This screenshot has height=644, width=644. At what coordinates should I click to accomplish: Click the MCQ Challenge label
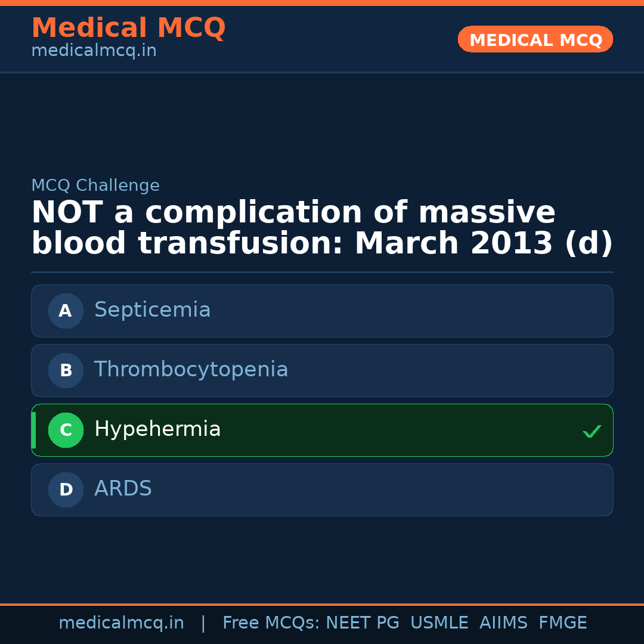[x=95, y=186]
